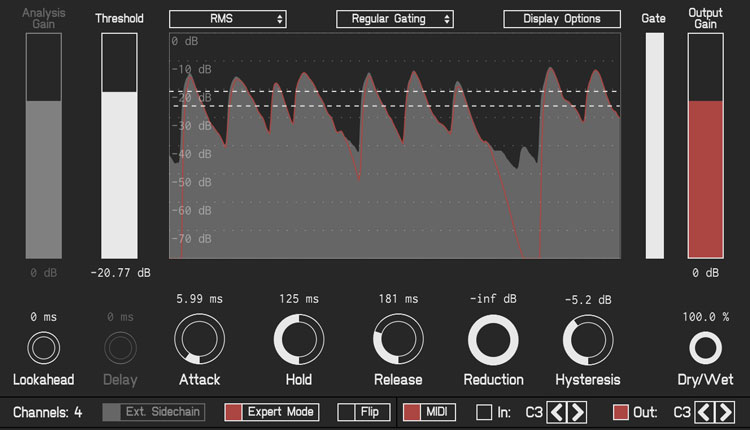The height and width of the screenshot is (430, 750).
Task: Click the MIDI Out note next arrow
Action: pos(726,412)
